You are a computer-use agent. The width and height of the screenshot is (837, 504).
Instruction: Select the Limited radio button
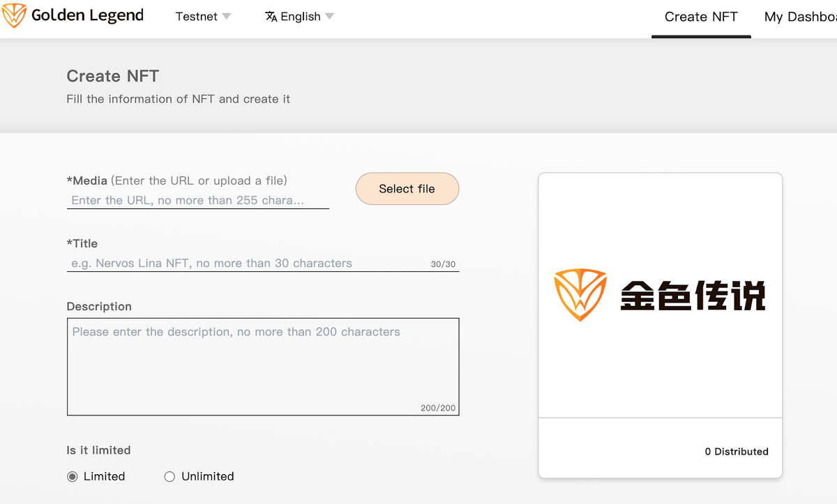point(72,477)
